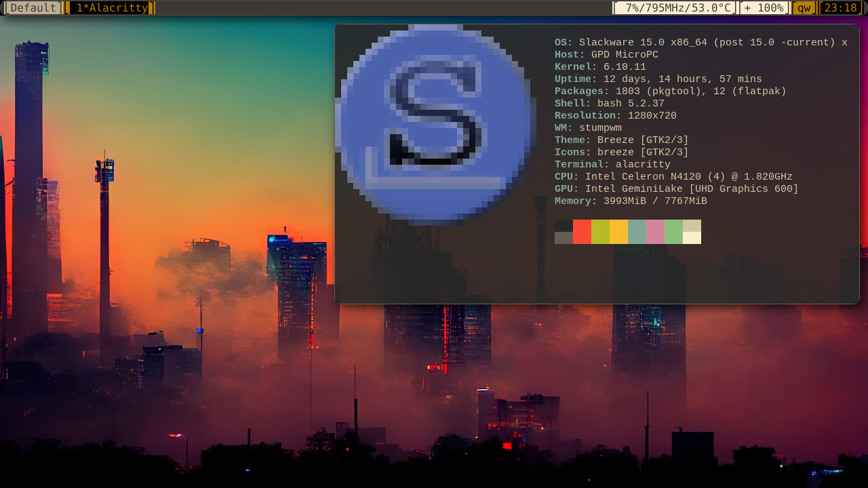
Task: Click the 'Resolution: 1280x720' line
Action: pos(616,116)
